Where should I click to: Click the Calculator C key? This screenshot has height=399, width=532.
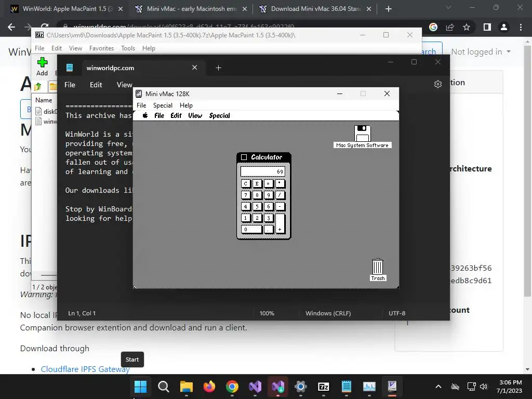coord(246,183)
